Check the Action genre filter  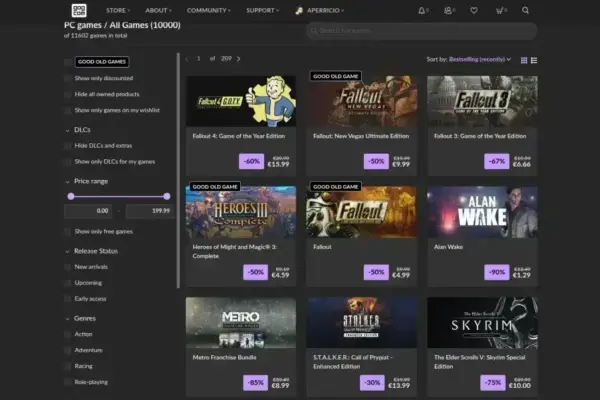pos(68,335)
